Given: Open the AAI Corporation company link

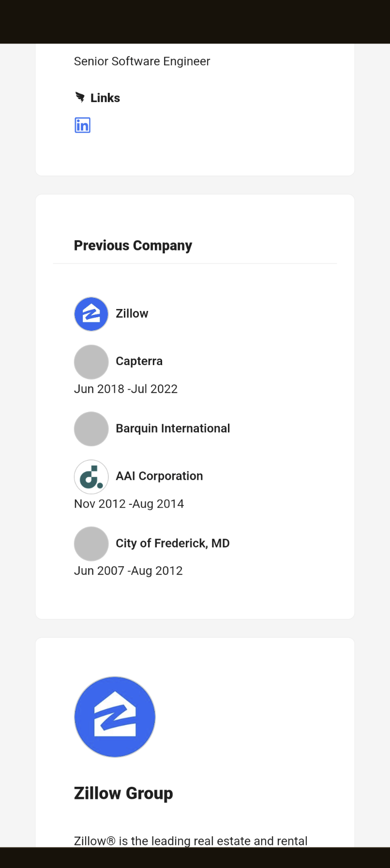Looking at the screenshot, I should point(159,476).
